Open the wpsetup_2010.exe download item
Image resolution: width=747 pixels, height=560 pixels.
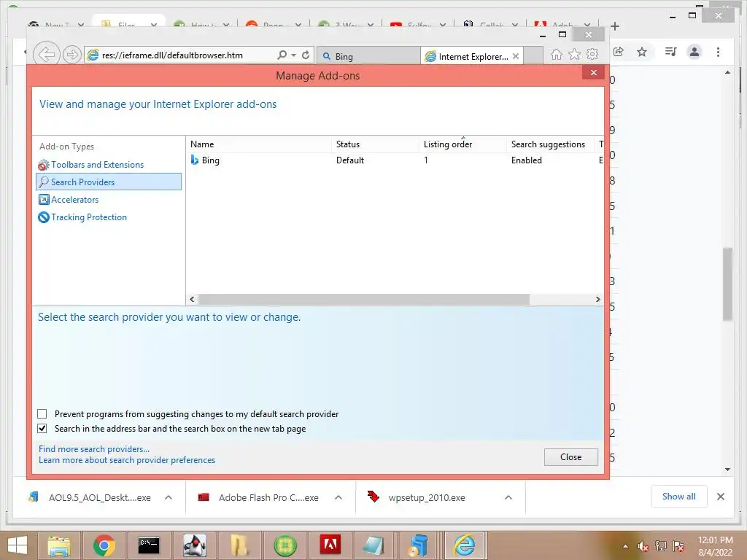pyautogui.click(x=426, y=497)
